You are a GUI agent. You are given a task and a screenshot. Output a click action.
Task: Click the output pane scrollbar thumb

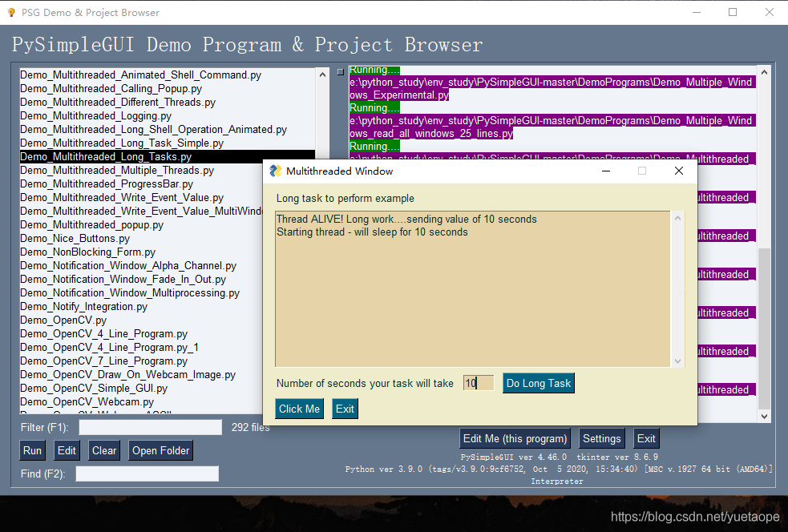click(764, 328)
